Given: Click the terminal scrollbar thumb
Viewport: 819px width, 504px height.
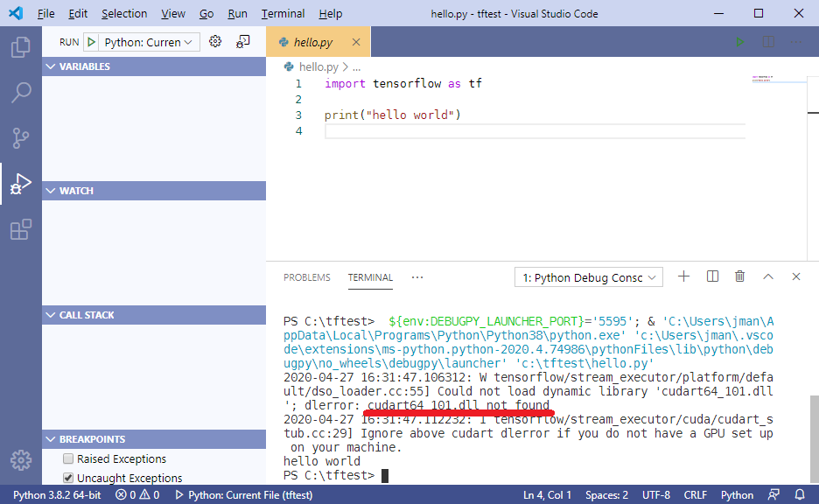Looking at the screenshot, I should (815, 439).
